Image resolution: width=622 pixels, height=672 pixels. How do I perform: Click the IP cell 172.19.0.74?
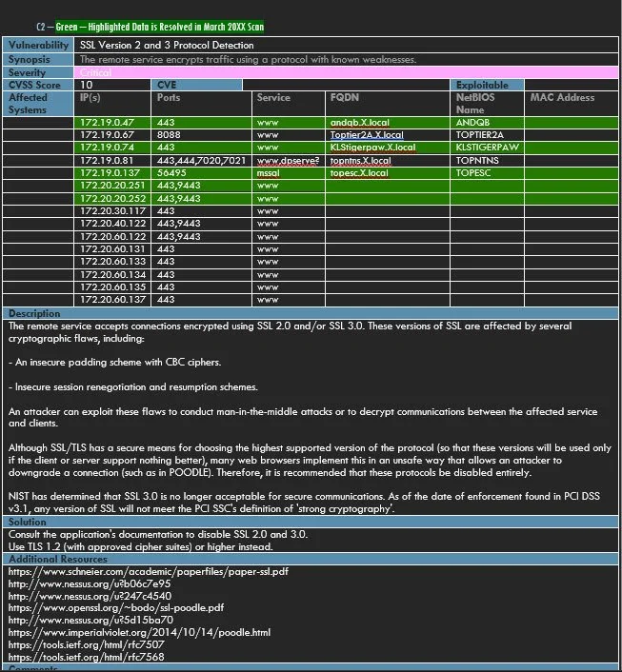[x=112, y=148]
